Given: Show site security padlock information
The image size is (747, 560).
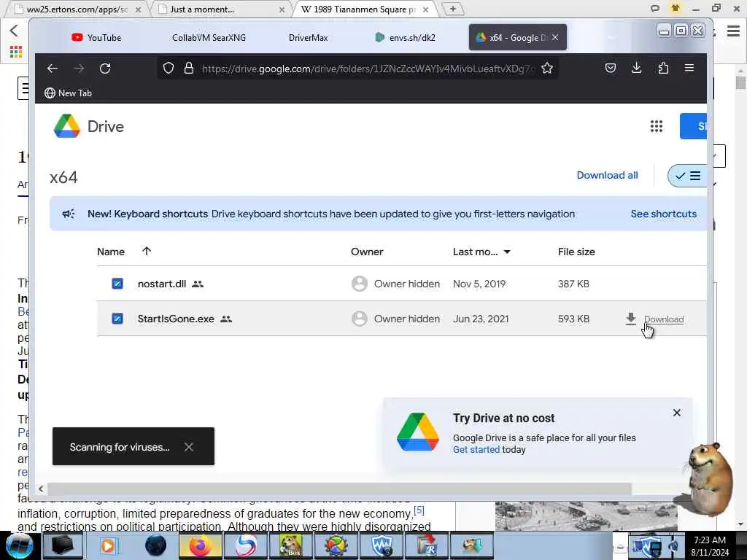Looking at the screenshot, I should (189, 68).
